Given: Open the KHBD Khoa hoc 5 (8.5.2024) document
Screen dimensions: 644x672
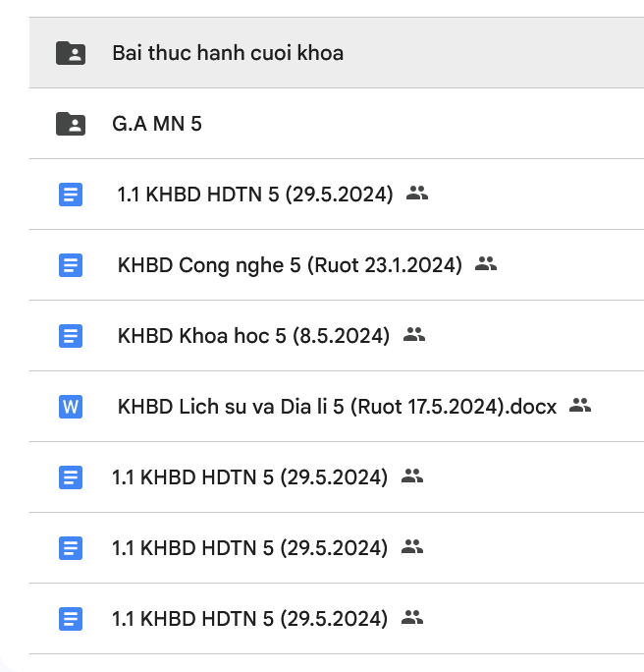Looking at the screenshot, I should [x=253, y=336].
